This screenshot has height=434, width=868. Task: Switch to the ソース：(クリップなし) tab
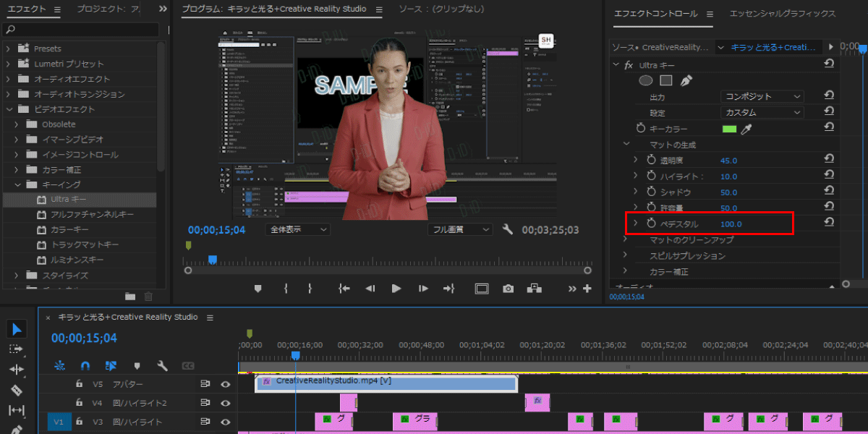(442, 9)
